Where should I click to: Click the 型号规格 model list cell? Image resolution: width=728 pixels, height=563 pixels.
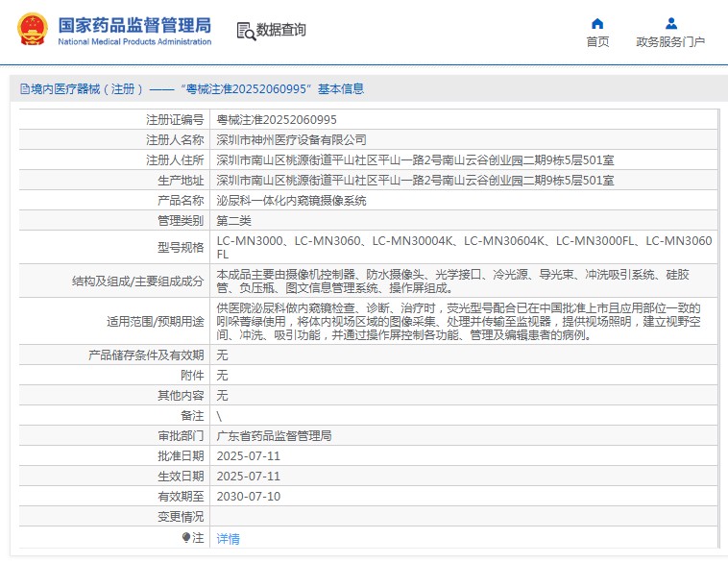point(464,247)
